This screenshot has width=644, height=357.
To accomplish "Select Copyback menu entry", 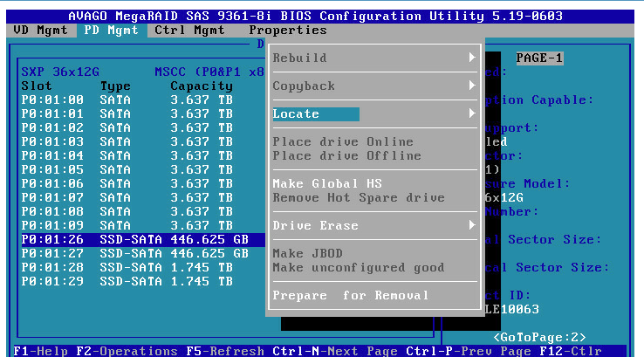I will [304, 86].
